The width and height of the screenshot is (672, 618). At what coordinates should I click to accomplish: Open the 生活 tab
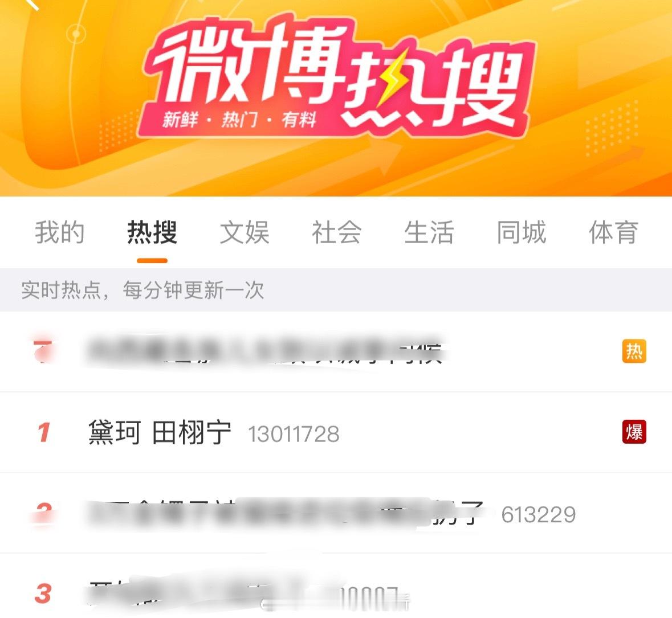429,232
